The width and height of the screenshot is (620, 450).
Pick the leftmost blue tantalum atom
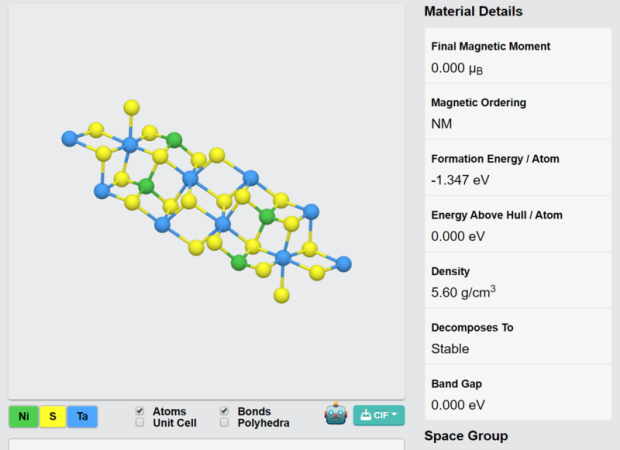69,138
